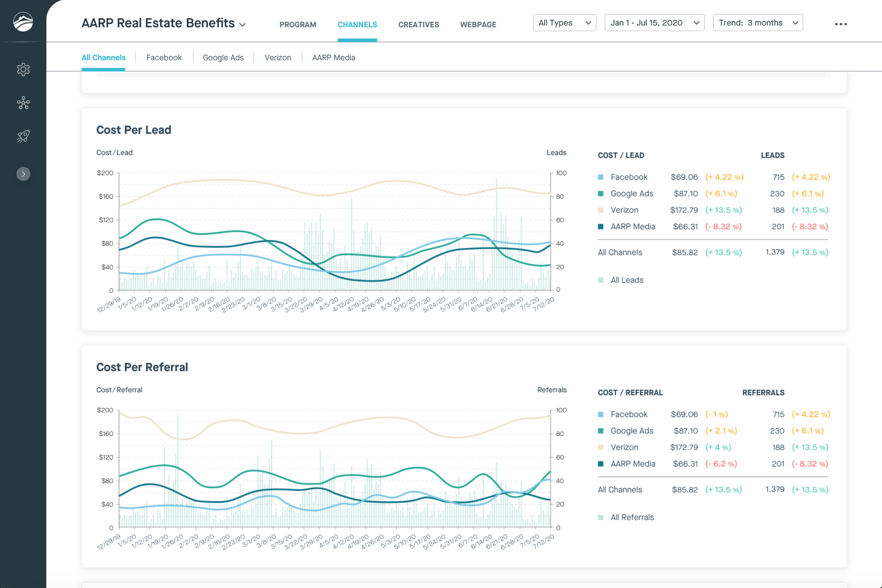This screenshot has height=588, width=882.
Task: Click the mountain logo in the sidebar
Action: [x=23, y=22]
